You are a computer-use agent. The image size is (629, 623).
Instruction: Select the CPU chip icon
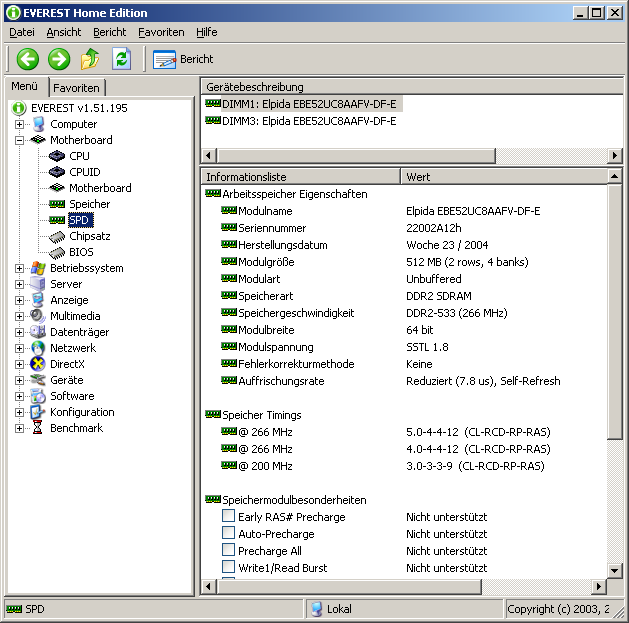point(57,156)
